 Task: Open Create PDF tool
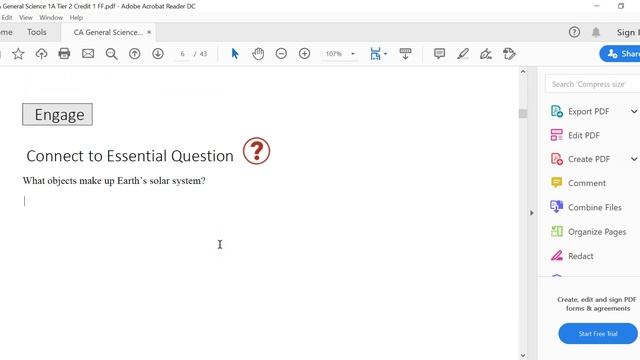click(580, 159)
